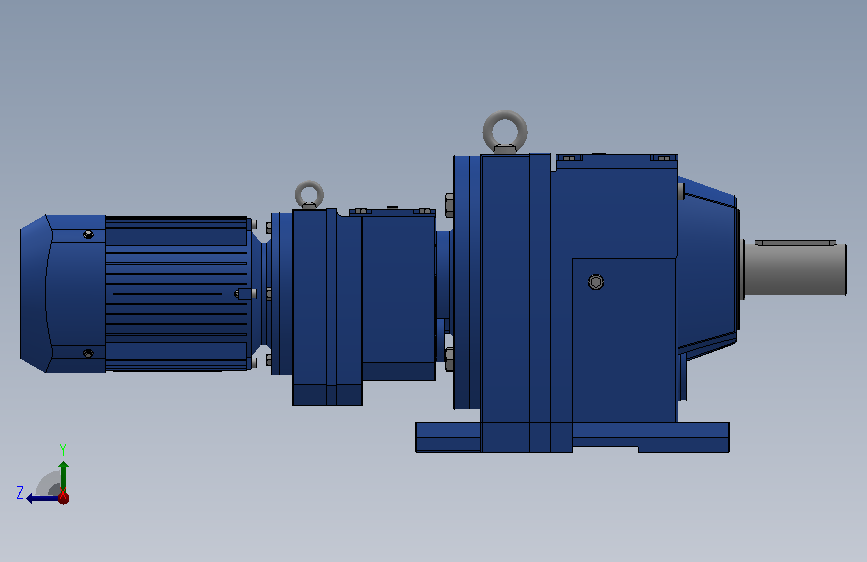Select the key on the output shaft

click(795, 243)
